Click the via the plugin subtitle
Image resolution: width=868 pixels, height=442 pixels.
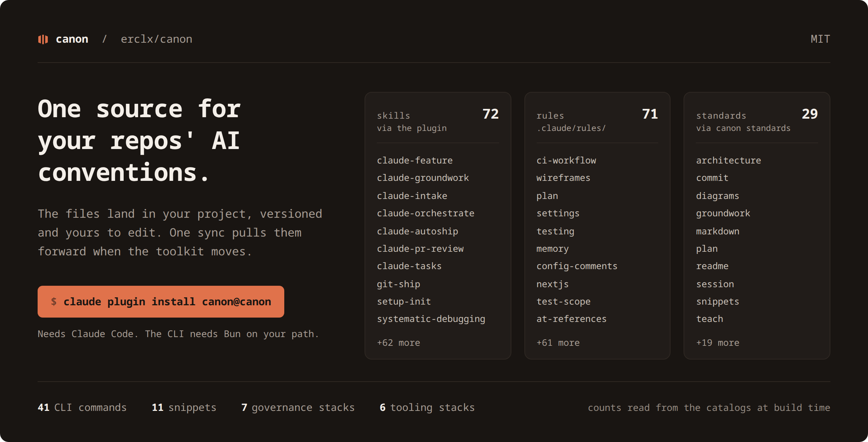pyautogui.click(x=412, y=128)
